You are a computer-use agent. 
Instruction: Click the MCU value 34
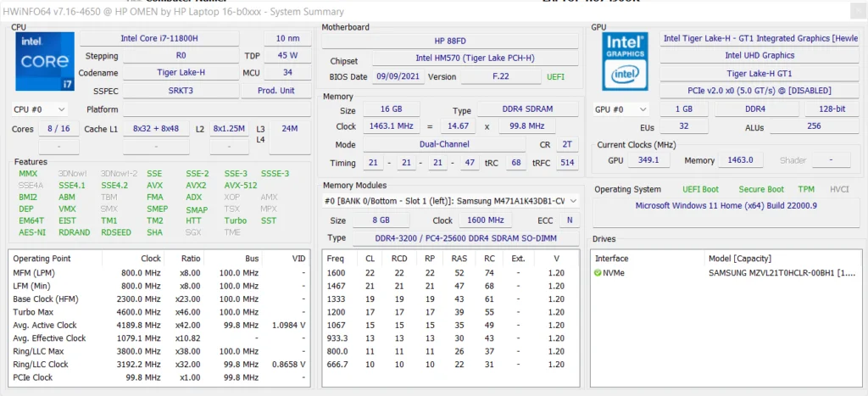[287, 73]
